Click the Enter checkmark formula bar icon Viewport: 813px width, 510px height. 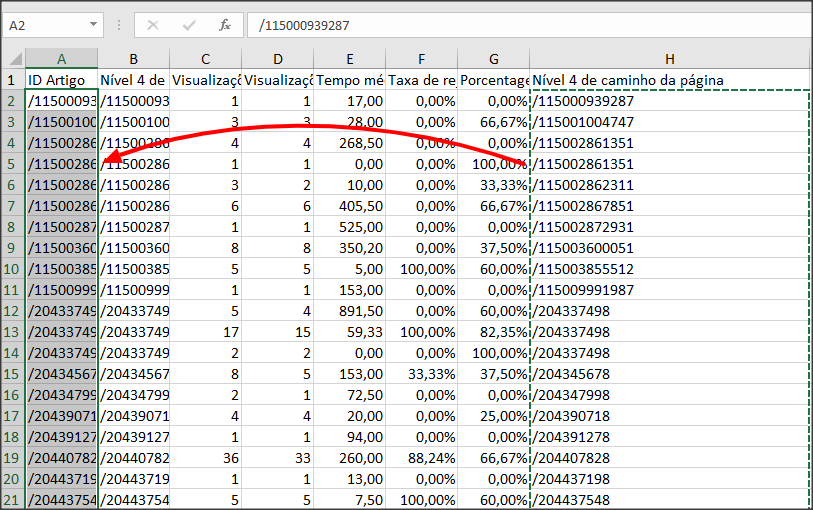pyautogui.click(x=189, y=25)
